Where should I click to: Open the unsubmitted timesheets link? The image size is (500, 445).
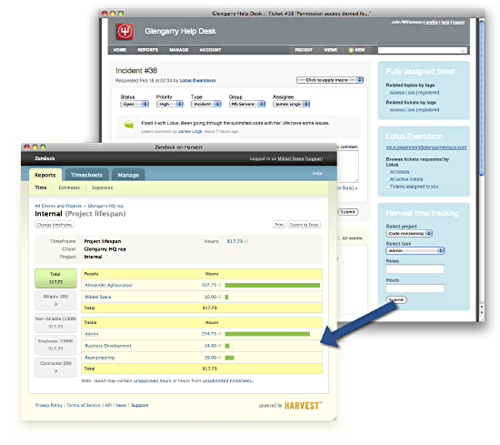tap(228, 380)
